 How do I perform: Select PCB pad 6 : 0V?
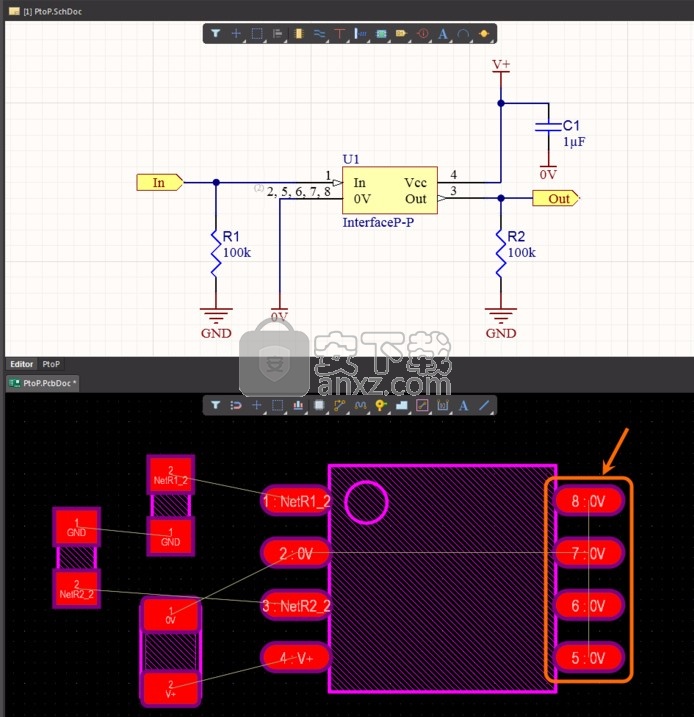(589, 606)
